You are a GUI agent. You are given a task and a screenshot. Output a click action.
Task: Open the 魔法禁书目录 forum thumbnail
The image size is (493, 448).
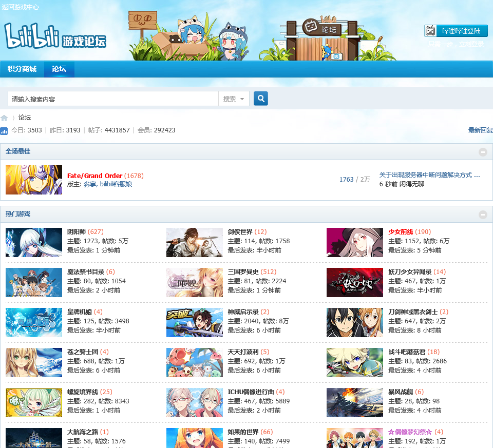[34, 282]
